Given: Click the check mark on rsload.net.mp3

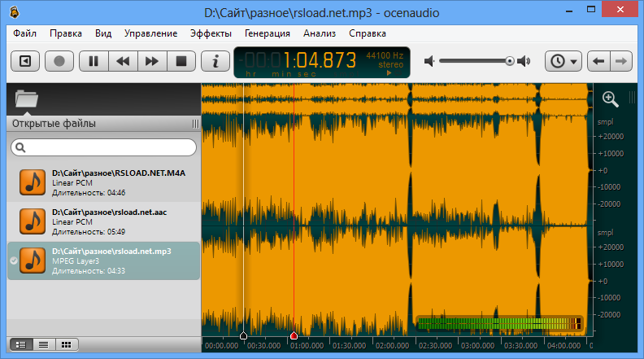Looking at the screenshot, I should (x=14, y=260).
